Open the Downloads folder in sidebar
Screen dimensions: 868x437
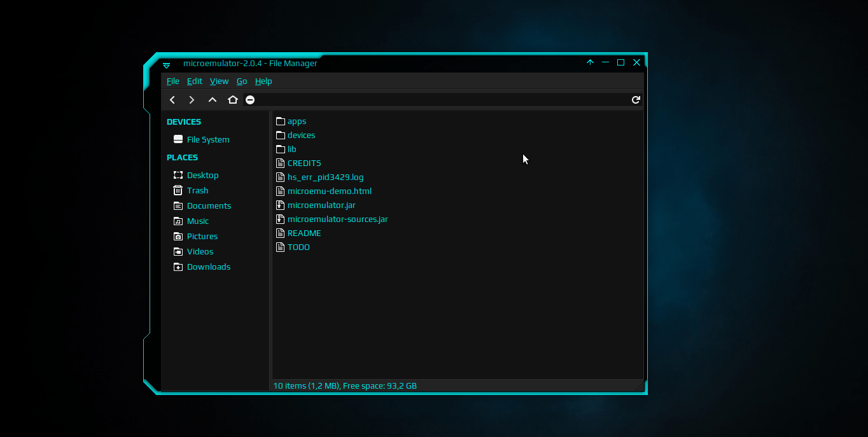[208, 267]
